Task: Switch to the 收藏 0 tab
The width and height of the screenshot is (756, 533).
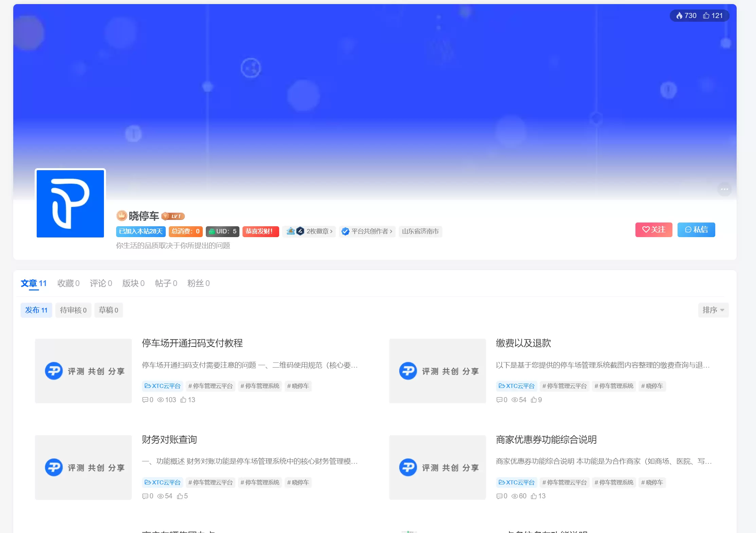Action: pyautogui.click(x=68, y=283)
